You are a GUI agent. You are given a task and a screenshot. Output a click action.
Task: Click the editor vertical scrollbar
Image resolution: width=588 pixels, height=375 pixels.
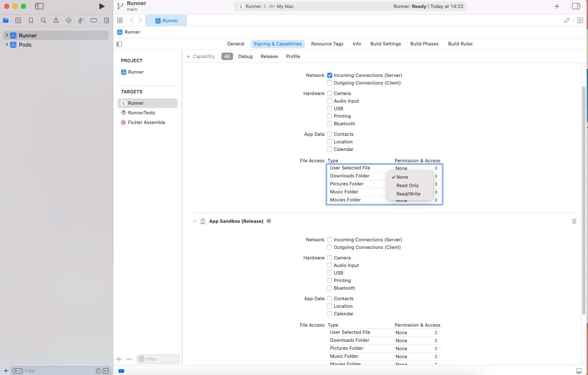[583, 201]
